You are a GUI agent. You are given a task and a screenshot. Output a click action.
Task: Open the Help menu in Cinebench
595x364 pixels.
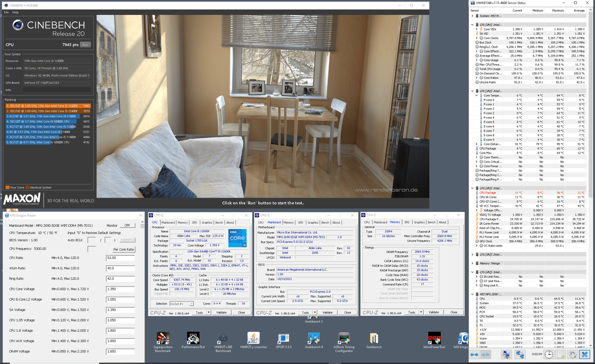point(15,12)
